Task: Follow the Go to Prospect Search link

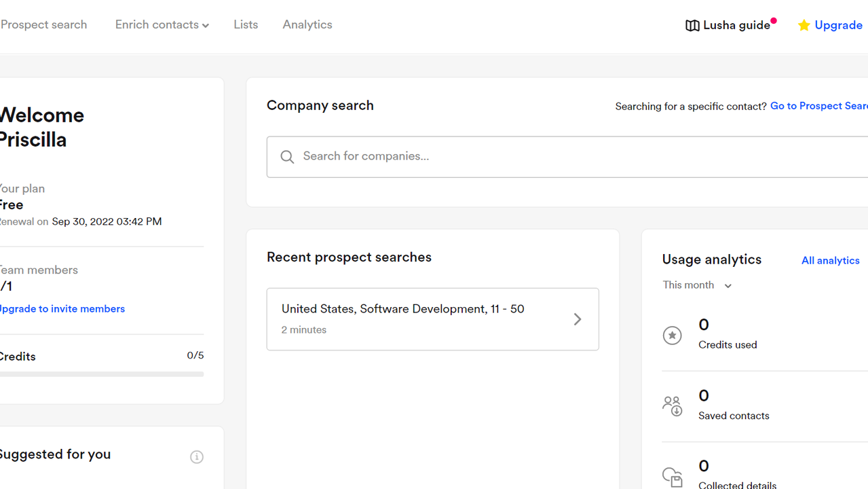Action: 818,106
